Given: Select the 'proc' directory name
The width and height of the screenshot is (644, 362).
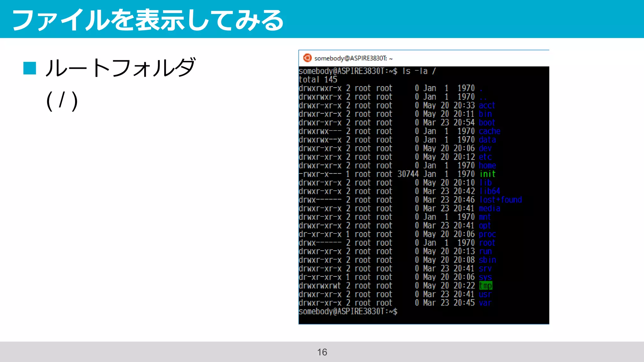Looking at the screenshot, I should (x=487, y=234).
